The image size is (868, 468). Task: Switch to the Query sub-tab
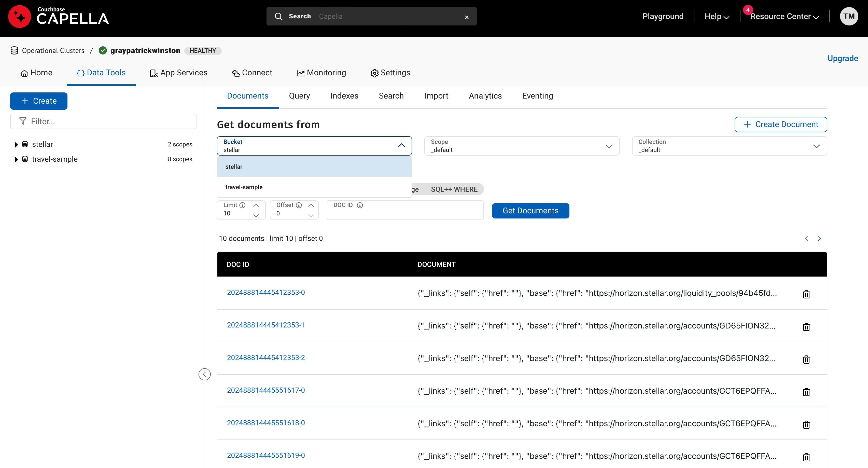[x=299, y=96]
